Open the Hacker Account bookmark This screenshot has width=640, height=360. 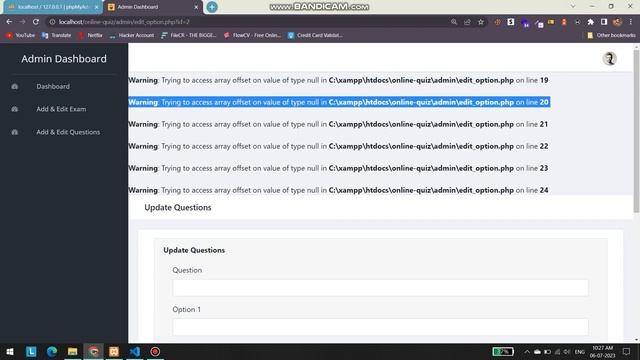click(x=132, y=36)
